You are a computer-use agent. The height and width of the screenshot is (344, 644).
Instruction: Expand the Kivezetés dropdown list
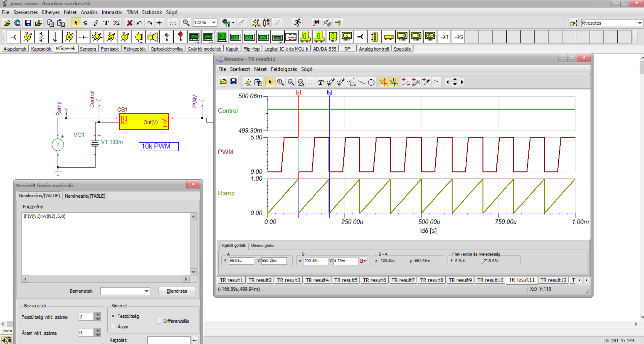coord(639,23)
